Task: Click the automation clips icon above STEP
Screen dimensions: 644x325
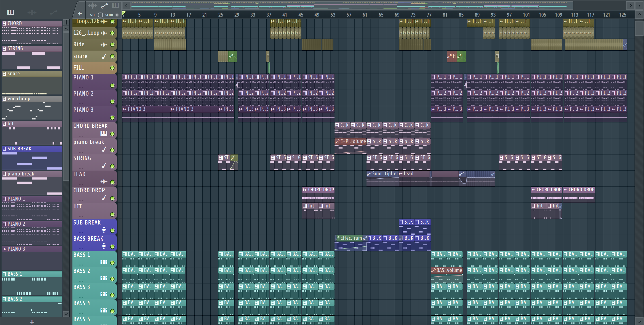Action: click(x=104, y=5)
